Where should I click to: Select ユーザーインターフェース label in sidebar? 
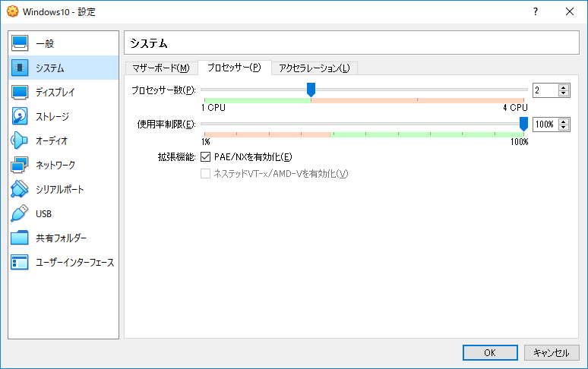click(x=75, y=262)
